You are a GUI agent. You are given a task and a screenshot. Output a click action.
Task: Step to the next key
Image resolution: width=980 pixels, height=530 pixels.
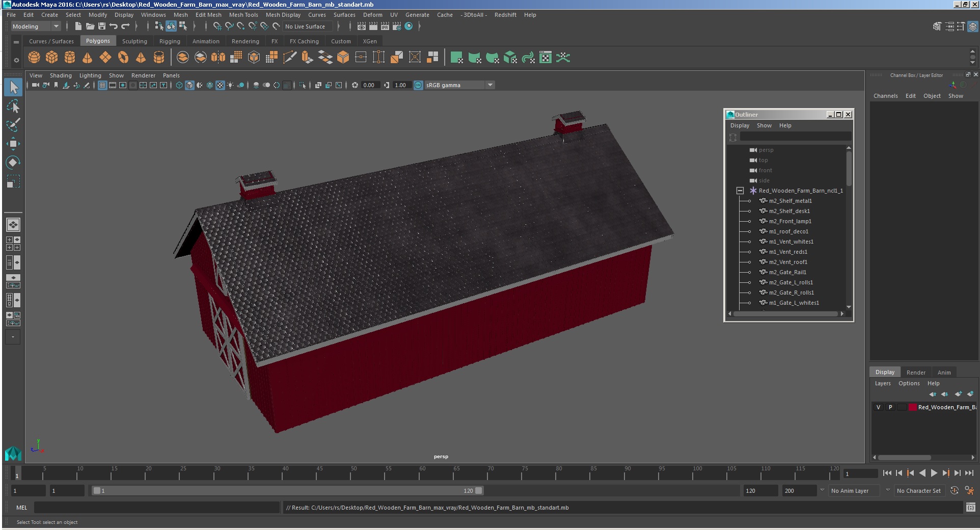tap(945, 473)
